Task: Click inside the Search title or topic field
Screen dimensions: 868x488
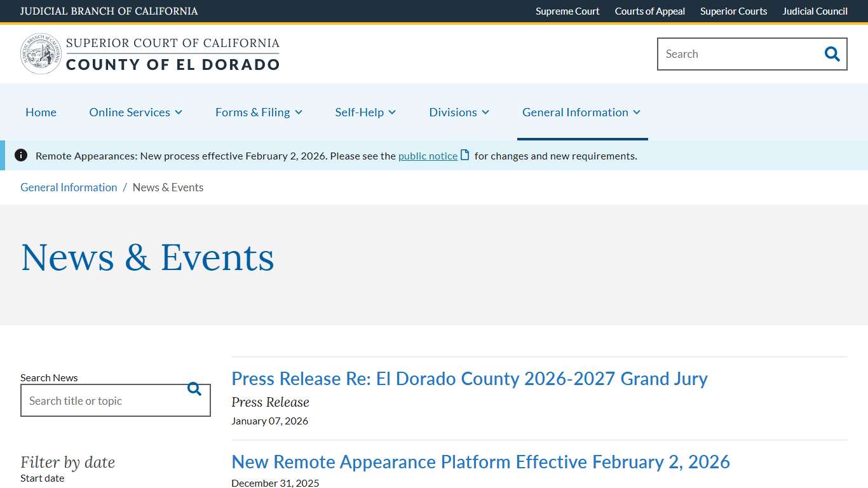Action: pos(102,400)
